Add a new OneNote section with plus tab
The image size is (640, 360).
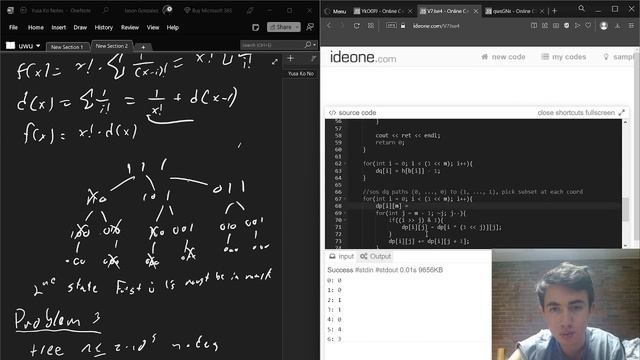[x=143, y=47]
